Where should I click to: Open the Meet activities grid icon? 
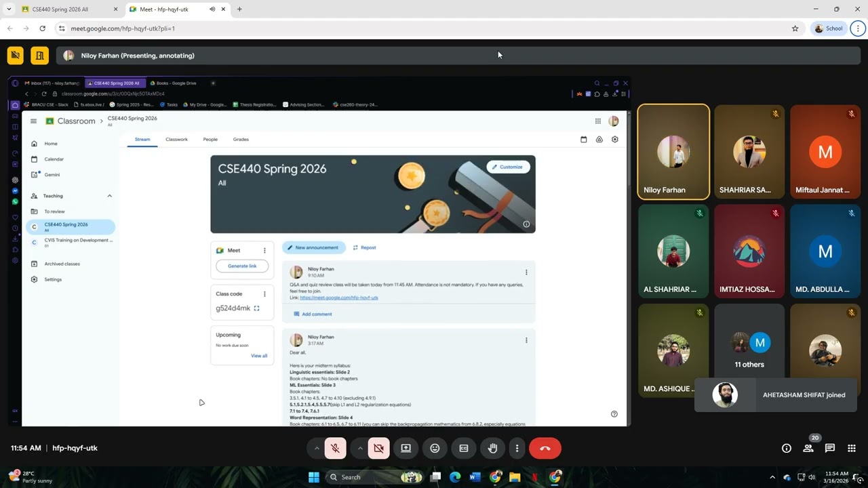point(852,448)
